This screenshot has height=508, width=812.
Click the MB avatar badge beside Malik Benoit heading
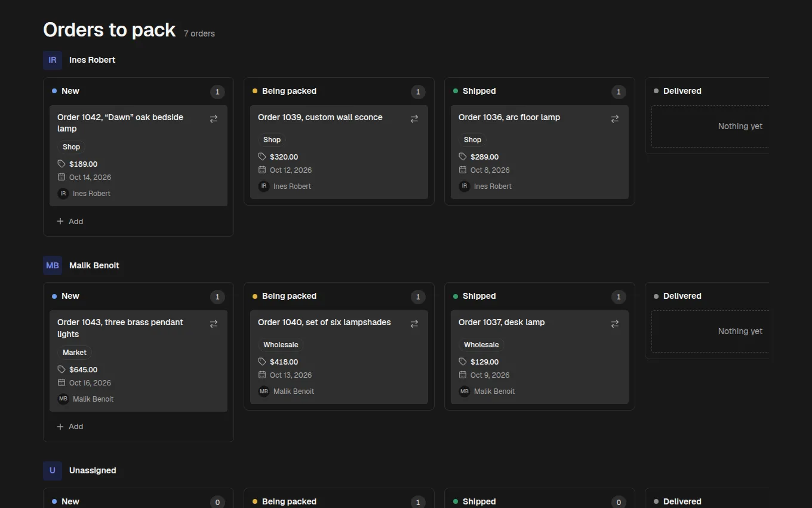tap(53, 265)
